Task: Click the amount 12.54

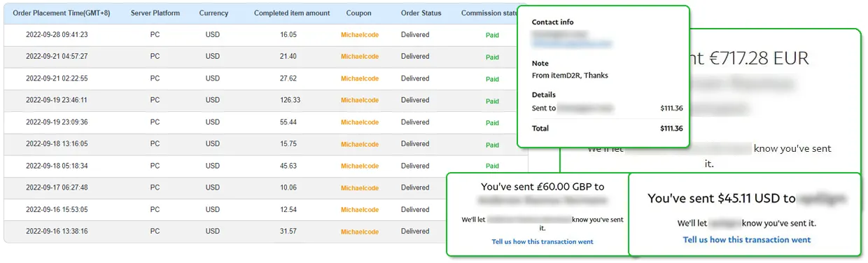Action: pyautogui.click(x=288, y=209)
